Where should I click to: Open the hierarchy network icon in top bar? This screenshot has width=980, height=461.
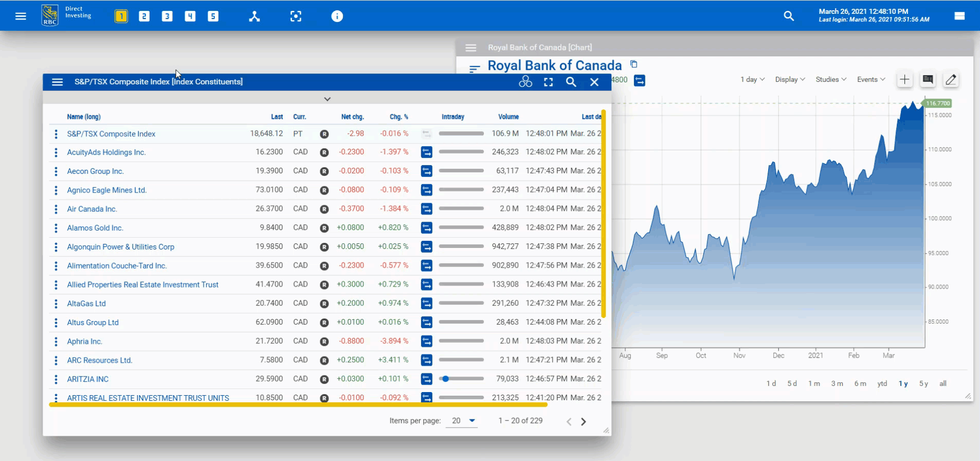click(x=255, y=16)
